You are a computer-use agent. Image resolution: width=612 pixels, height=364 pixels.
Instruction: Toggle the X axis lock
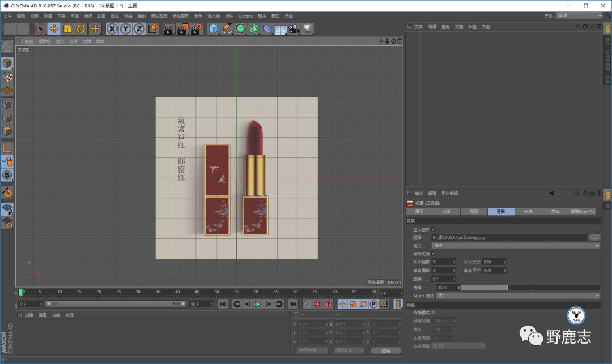coord(112,29)
